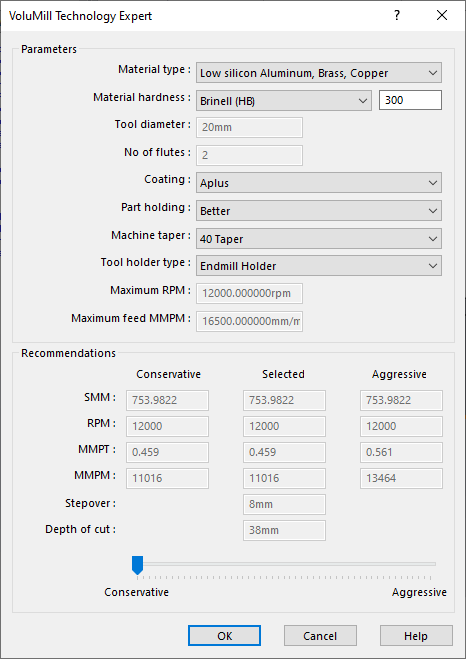Open the Material type dropdown
This screenshot has width=466, height=659.
click(319, 73)
